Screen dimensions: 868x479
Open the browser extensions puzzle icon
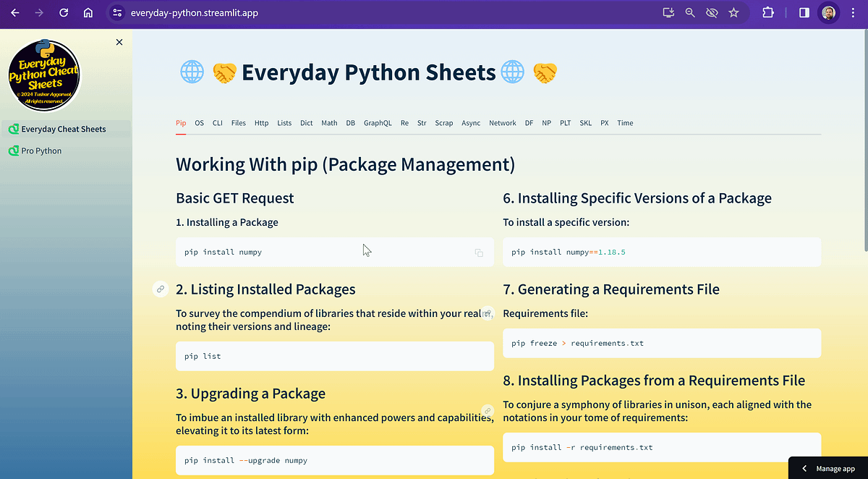coord(767,12)
